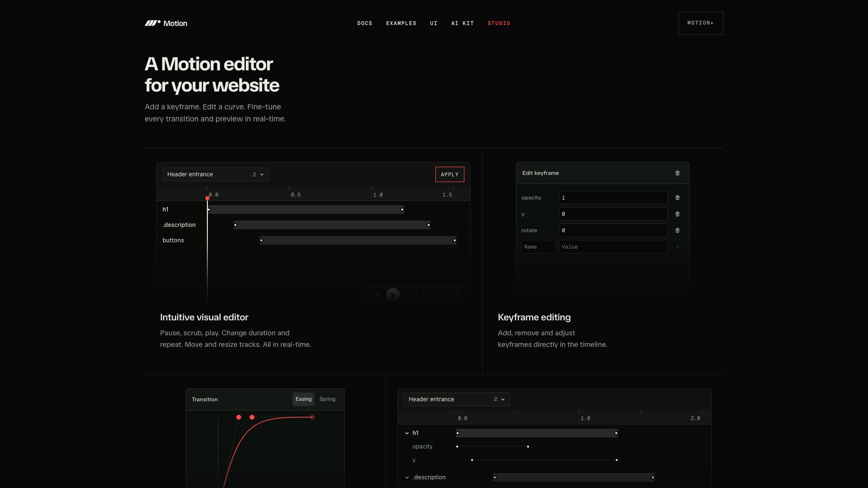Viewport: 868px width, 488px height.
Task: Collapse the .description track group chevron
Action: pos(407,477)
